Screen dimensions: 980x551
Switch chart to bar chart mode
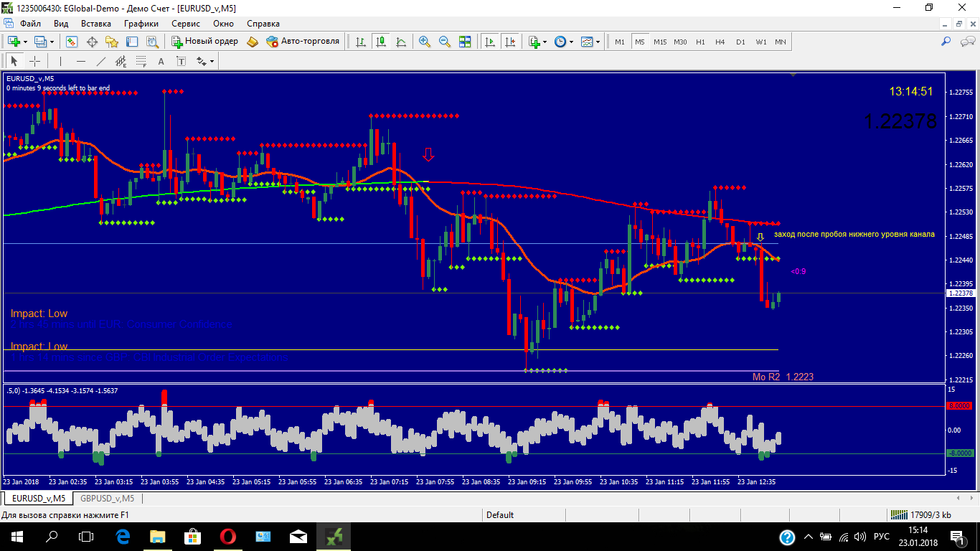[361, 42]
